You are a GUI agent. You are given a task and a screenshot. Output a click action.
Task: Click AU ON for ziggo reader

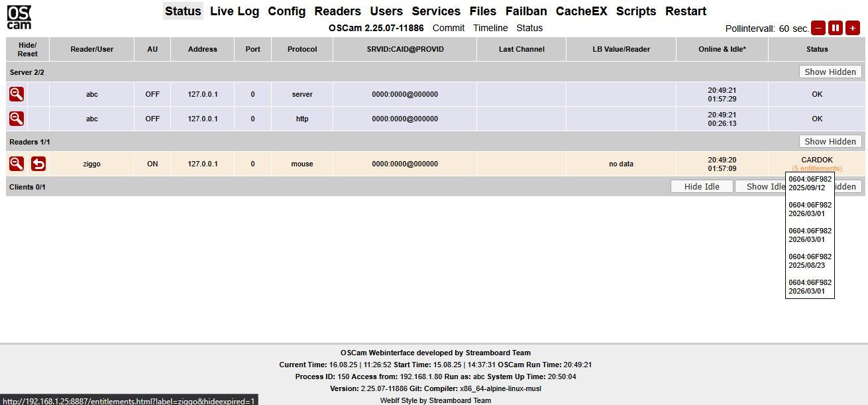[x=152, y=164]
